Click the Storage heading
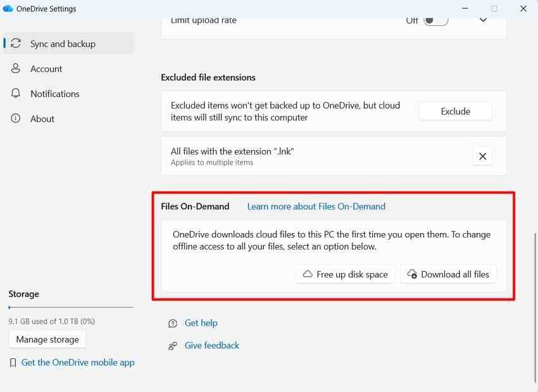This screenshot has width=538, height=392. tap(23, 294)
